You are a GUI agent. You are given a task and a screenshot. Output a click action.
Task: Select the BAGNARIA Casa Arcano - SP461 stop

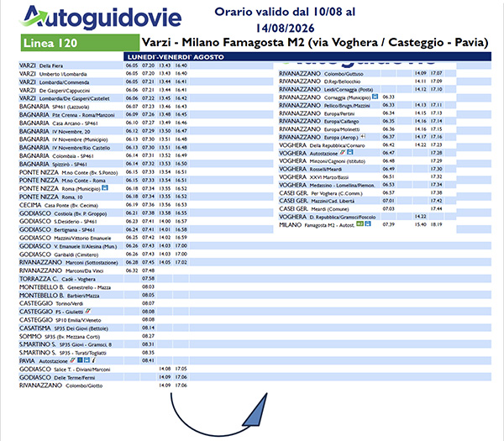[59, 123]
